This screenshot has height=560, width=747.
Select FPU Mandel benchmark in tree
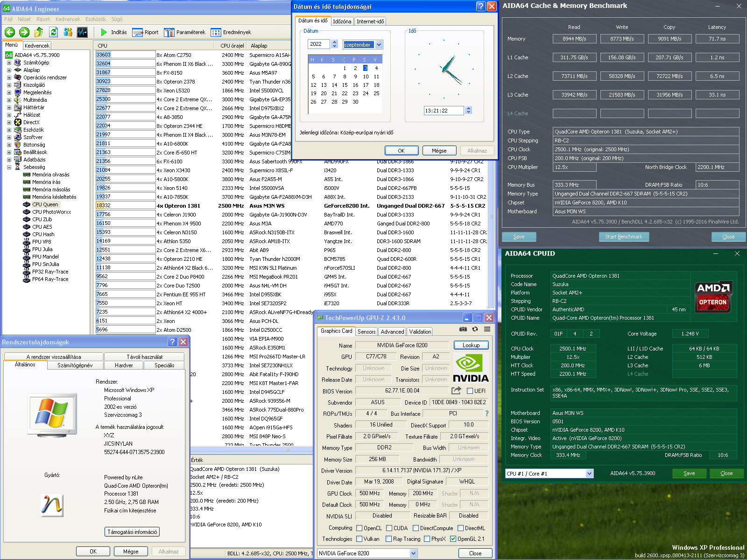pos(45,257)
